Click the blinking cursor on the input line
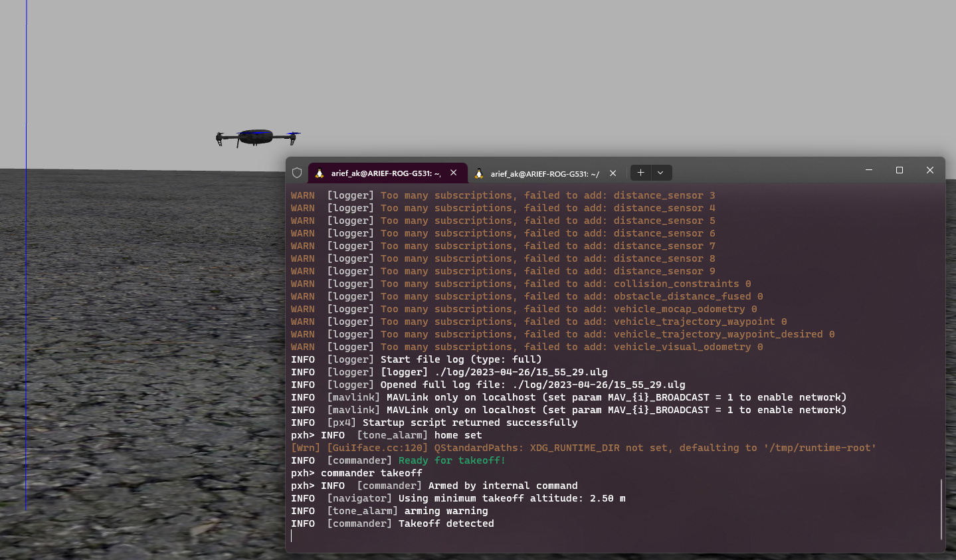Viewport: 956px width, 560px height. [292, 536]
